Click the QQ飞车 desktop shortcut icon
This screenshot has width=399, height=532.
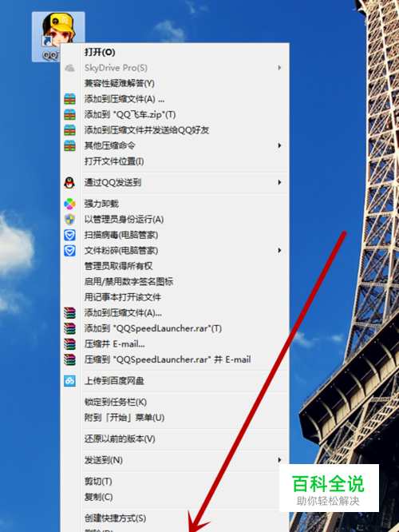(58, 36)
